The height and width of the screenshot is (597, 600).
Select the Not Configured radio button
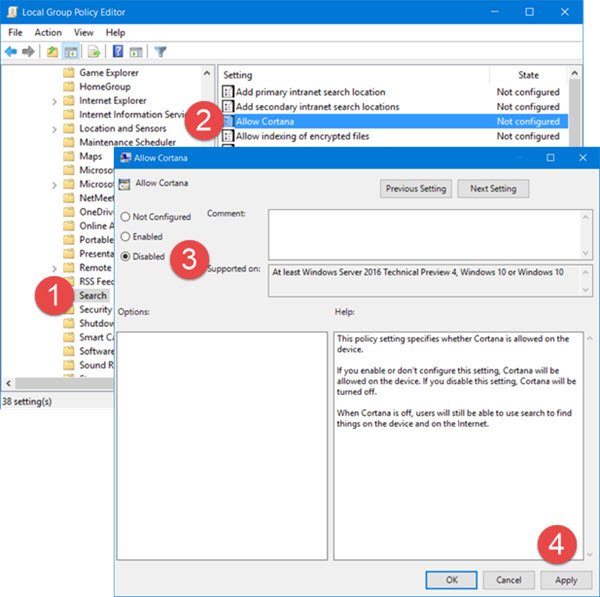[x=125, y=217]
